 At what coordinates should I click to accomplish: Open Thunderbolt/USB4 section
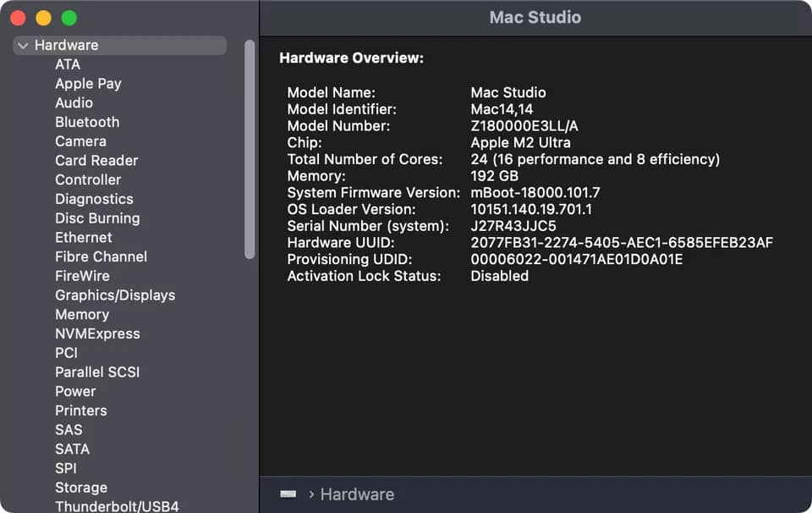pos(117,506)
